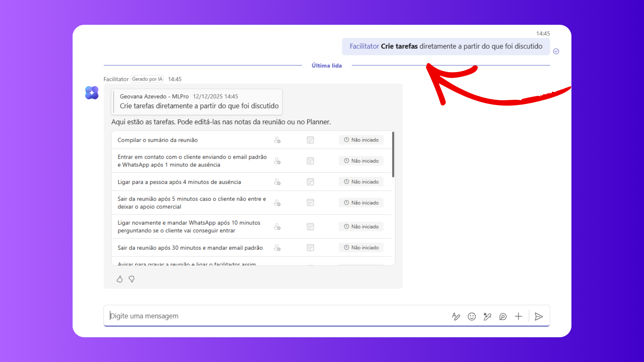Click the 'Gerado por IA' label badge
The height and width of the screenshot is (362, 644).
click(x=147, y=79)
